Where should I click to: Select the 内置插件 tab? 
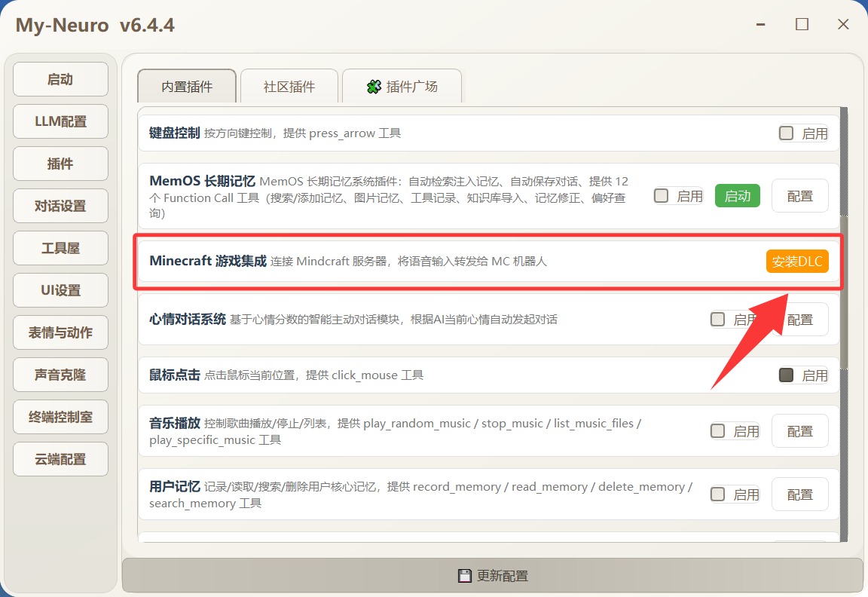187,86
